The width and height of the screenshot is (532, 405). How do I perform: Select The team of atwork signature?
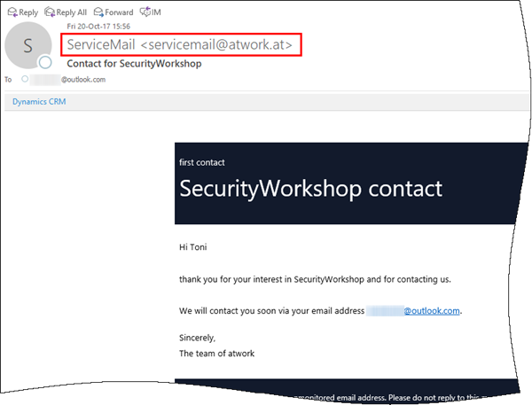(x=217, y=354)
